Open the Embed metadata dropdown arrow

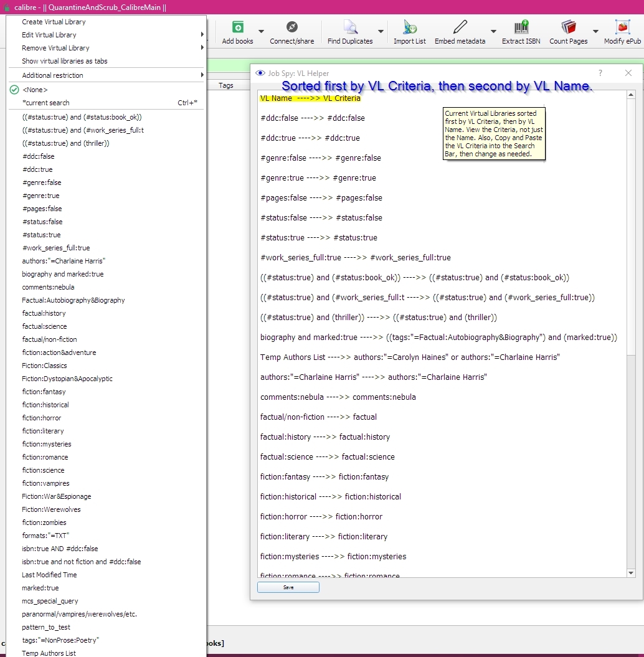point(493,31)
